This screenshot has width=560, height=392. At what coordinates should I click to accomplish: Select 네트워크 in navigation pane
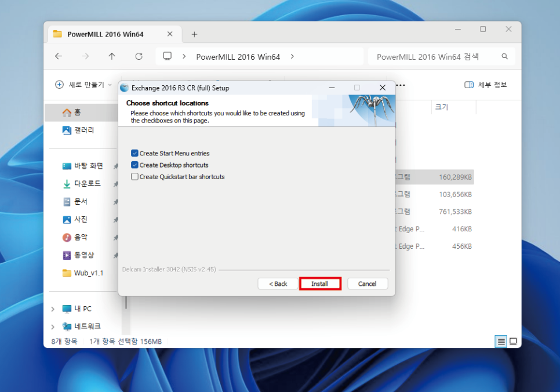81,326
